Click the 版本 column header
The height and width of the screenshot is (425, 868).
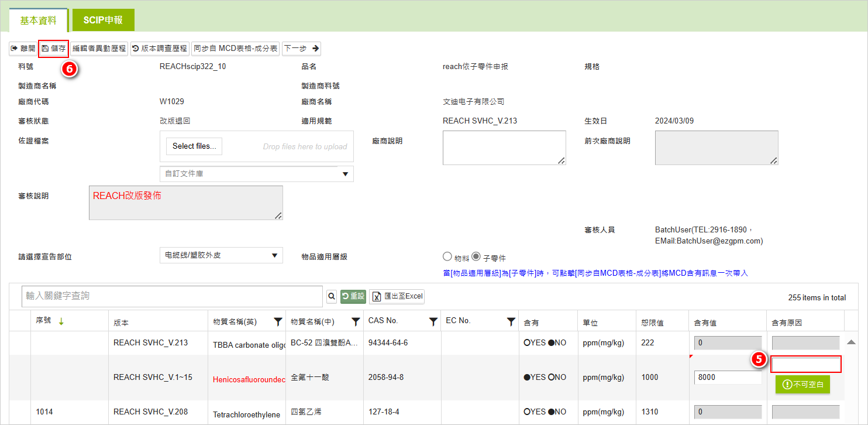121,323
